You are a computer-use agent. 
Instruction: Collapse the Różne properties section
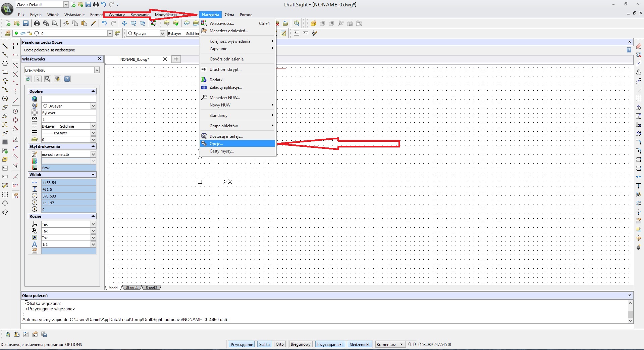[x=93, y=216]
